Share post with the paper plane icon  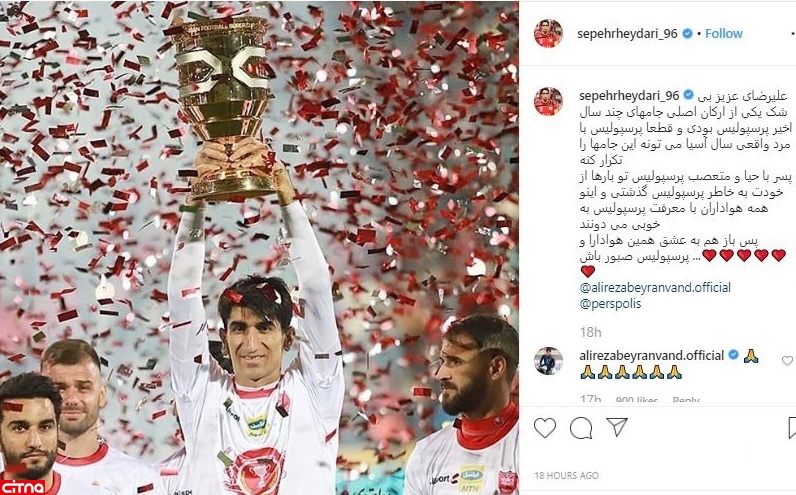pyautogui.click(x=617, y=427)
